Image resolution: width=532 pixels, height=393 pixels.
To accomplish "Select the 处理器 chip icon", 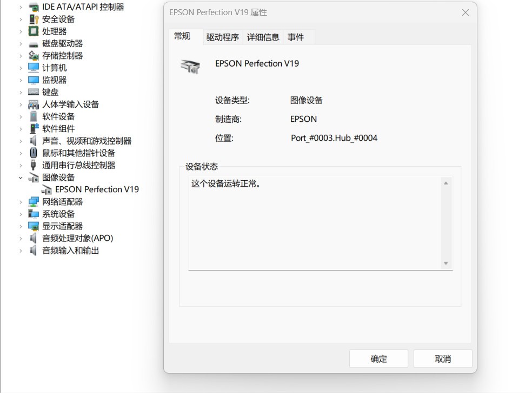I will (x=34, y=31).
